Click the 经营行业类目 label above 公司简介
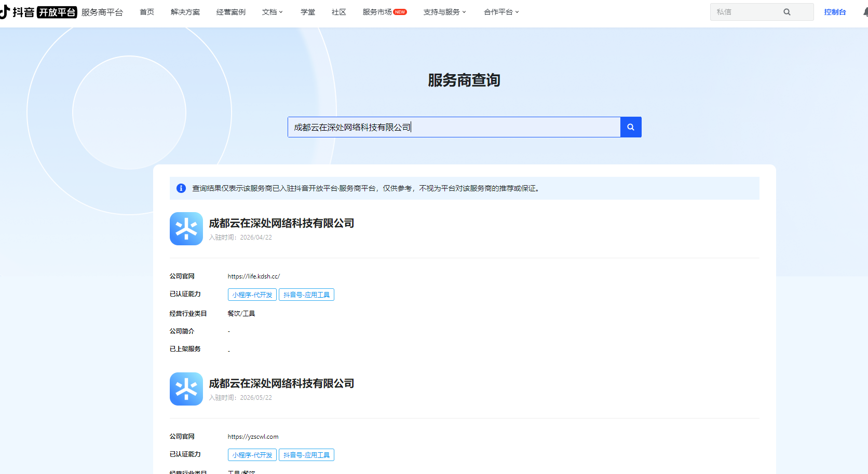 click(188, 314)
